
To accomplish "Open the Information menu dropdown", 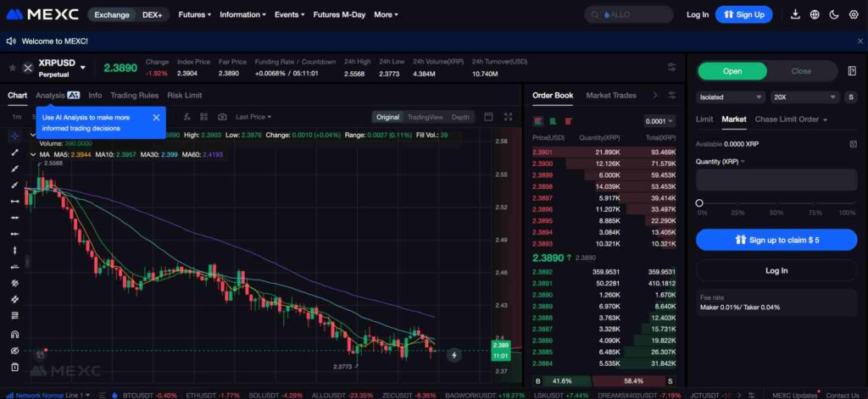I will pos(242,14).
